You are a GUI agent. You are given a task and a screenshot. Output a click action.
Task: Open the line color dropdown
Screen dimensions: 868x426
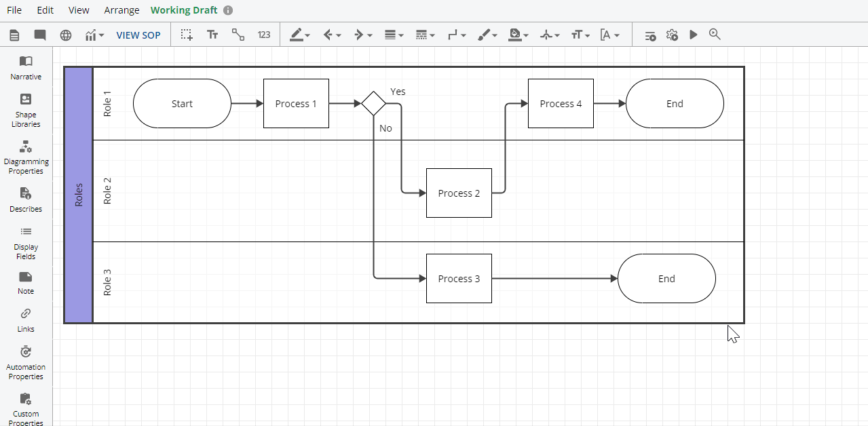tap(299, 35)
